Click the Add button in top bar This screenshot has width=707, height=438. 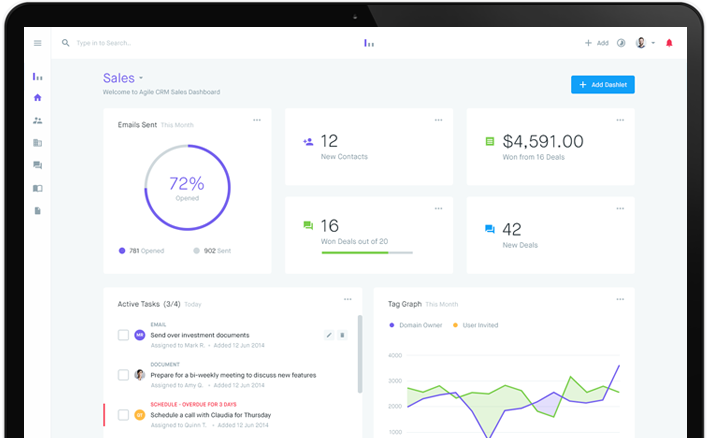pyautogui.click(x=596, y=43)
